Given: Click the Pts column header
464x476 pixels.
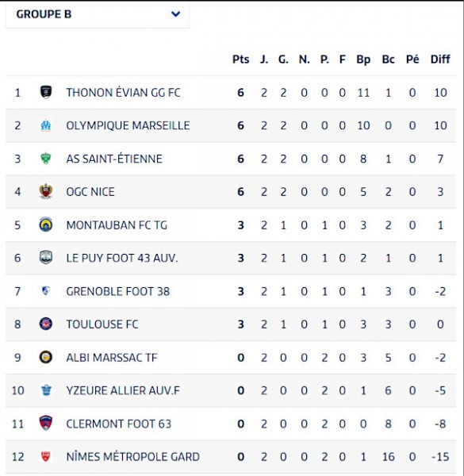Looking at the screenshot, I should click(x=240, y=59).
